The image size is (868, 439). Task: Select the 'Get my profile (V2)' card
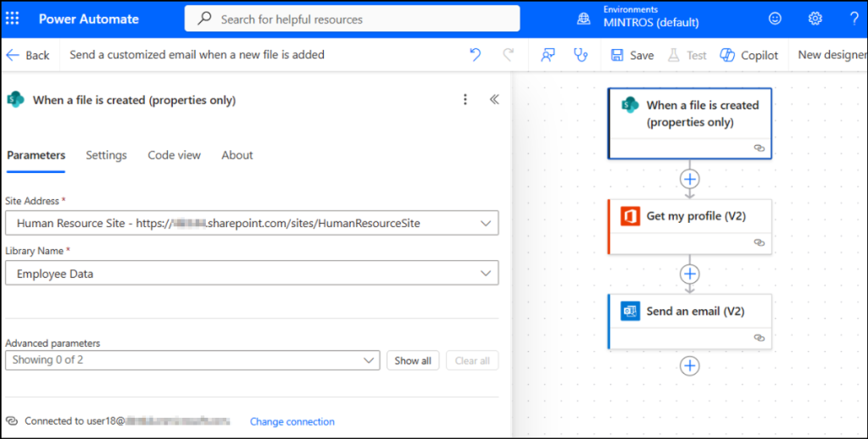(x=690, y=227)
